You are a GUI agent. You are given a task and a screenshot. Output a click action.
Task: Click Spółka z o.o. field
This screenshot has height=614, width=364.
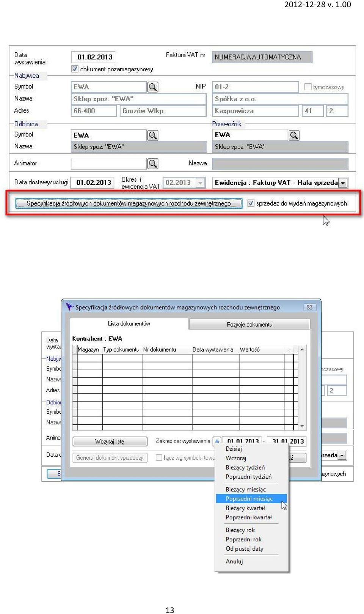click(x=280, y=99)
